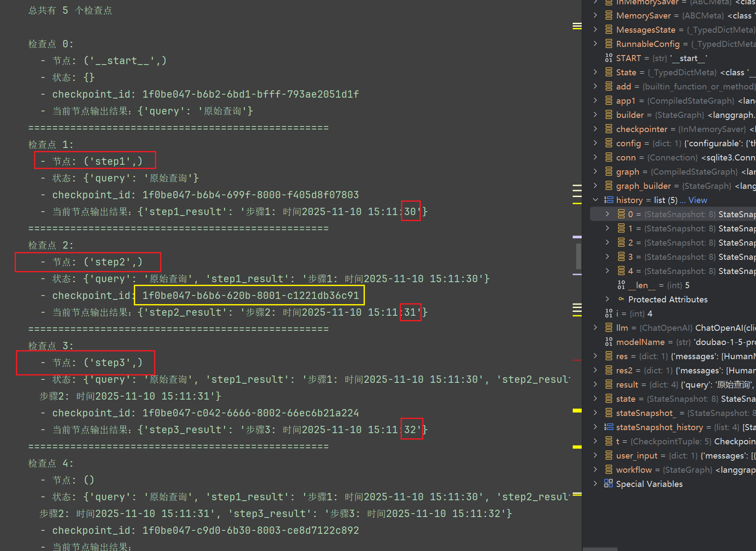Click the output panel scrollbar thumb
The height and width of the screenshot is (551, 756).
pos(579,256)
